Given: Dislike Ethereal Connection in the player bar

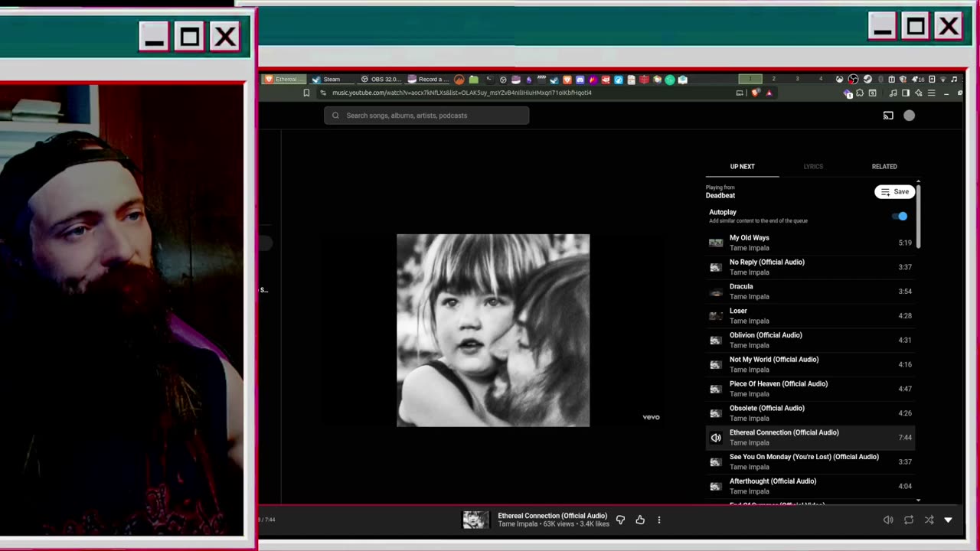Looking at the screenshot, I should point(620,520).
